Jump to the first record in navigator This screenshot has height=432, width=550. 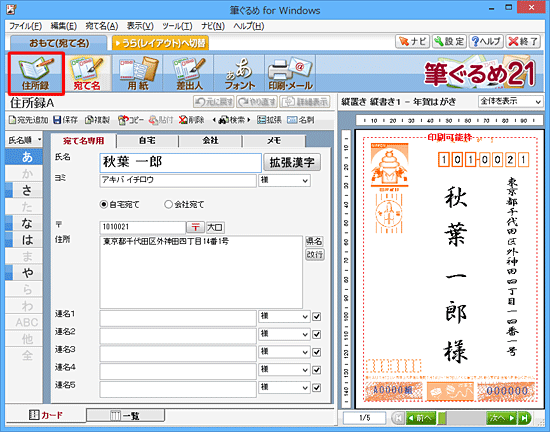pos(397,418)
